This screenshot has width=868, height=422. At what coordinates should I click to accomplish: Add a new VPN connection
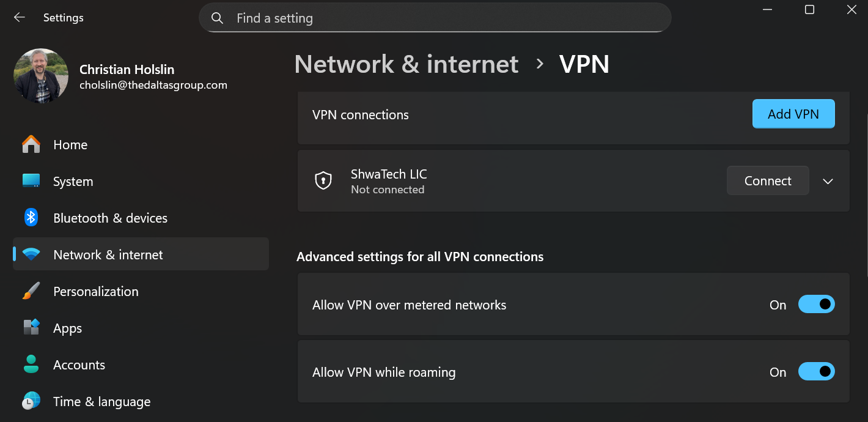[793, 114]
